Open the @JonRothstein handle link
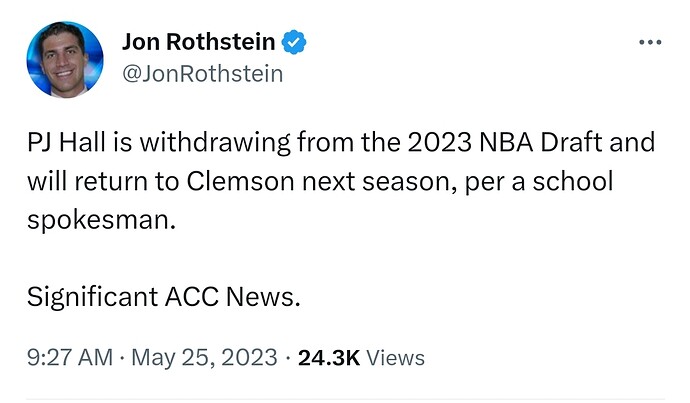 [202, 74]
